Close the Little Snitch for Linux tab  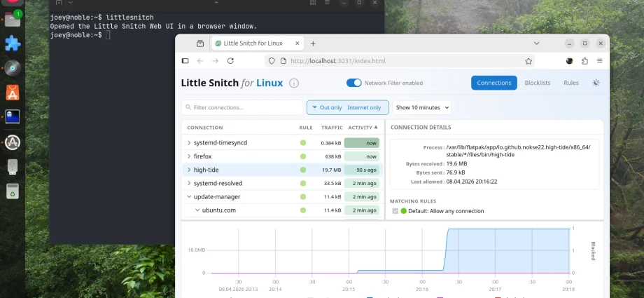tap(297, 43)
